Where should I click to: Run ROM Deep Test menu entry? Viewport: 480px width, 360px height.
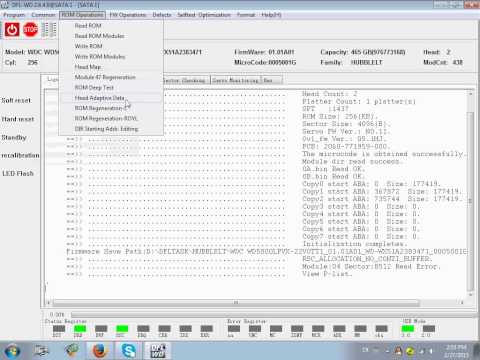(x=111, y=88)
